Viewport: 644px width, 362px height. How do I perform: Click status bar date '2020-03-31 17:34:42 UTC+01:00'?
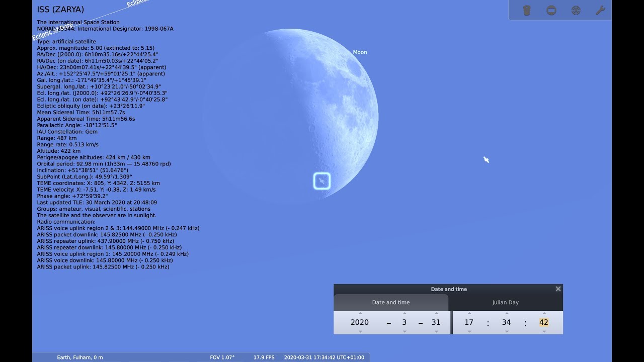click(324, 357)
